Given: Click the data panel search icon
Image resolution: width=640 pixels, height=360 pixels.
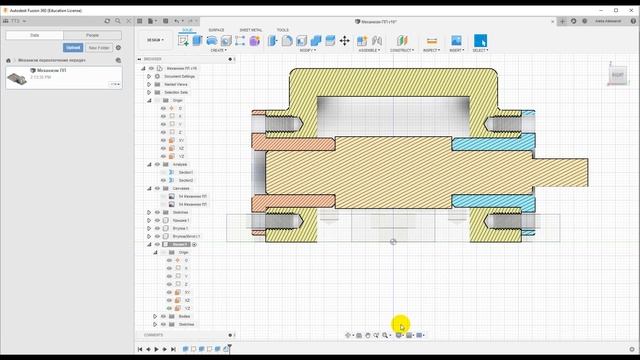Looking at the screenshot, I should 118,21.
